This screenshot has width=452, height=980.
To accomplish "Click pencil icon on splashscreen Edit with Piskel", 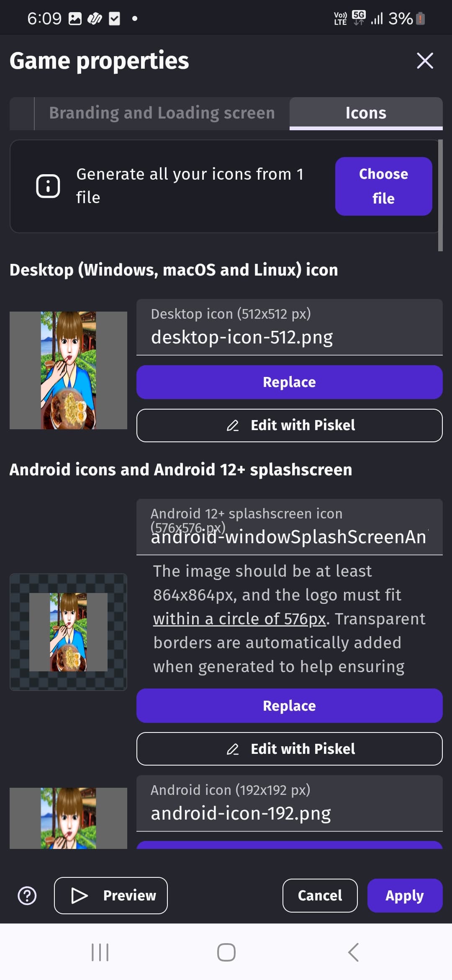I will 233,749.
